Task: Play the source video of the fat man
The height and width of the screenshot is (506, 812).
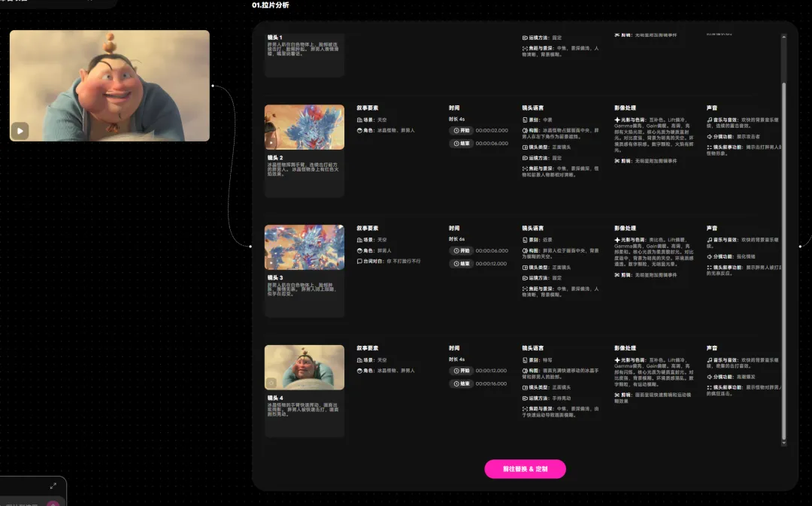Action: tap(20, 131)
